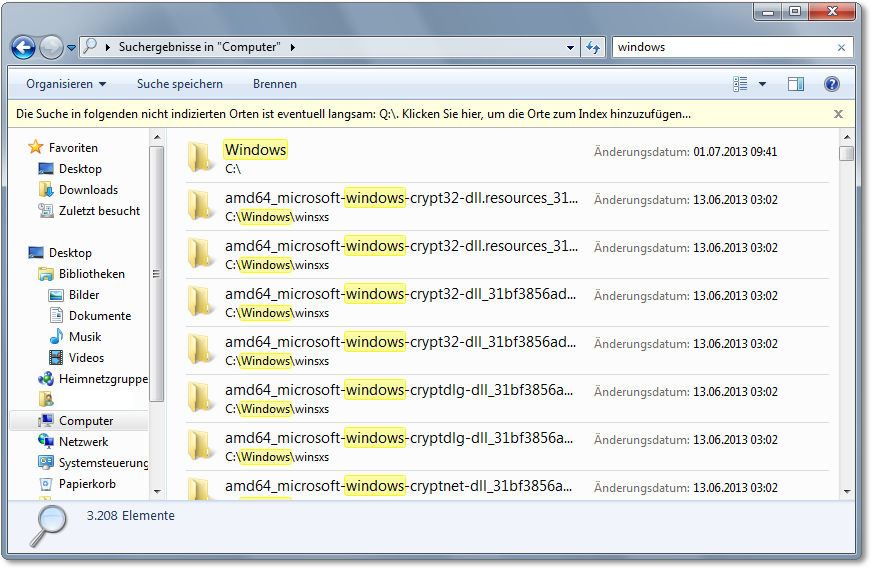Dismiss the yellow index information bar
The width and height of the screenshot is (871, 568).
click(838, 114)
